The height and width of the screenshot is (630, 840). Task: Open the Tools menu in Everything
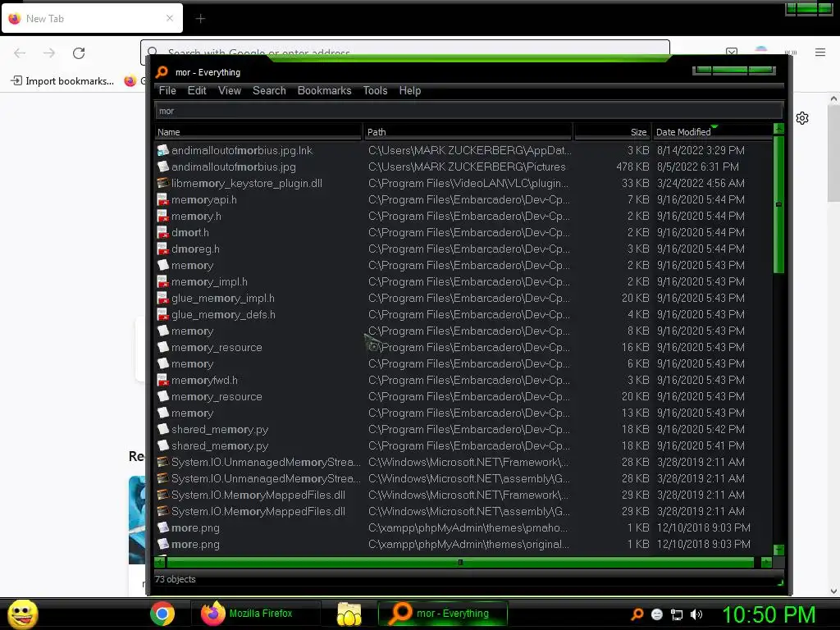375,90
